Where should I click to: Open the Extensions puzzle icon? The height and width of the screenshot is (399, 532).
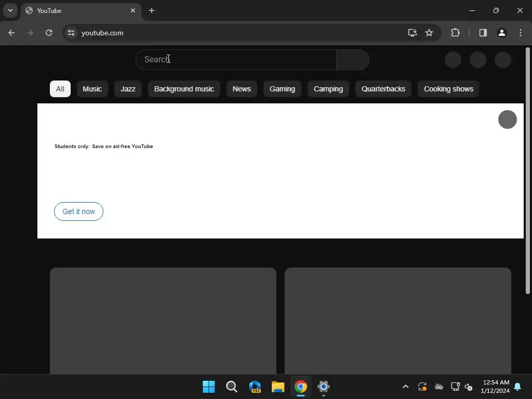(x=455, y=33)
